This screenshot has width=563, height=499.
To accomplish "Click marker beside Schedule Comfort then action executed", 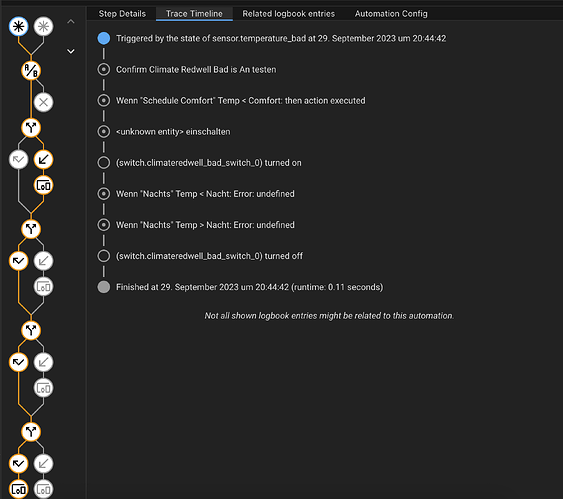I will click(104, 101).
